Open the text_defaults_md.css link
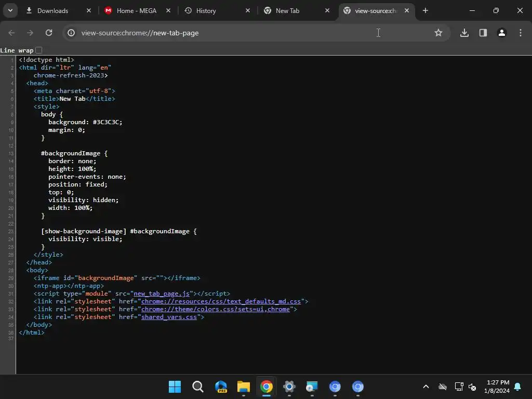The height and width of the screenshot is (399, 532). [x=221, y=302]
